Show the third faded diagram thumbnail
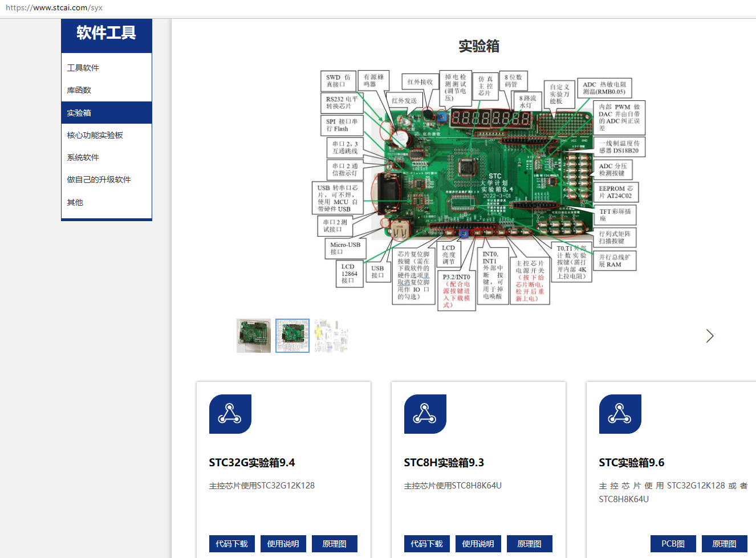The width and height of the screenshot is (756, 558). [x=331, y=336]
